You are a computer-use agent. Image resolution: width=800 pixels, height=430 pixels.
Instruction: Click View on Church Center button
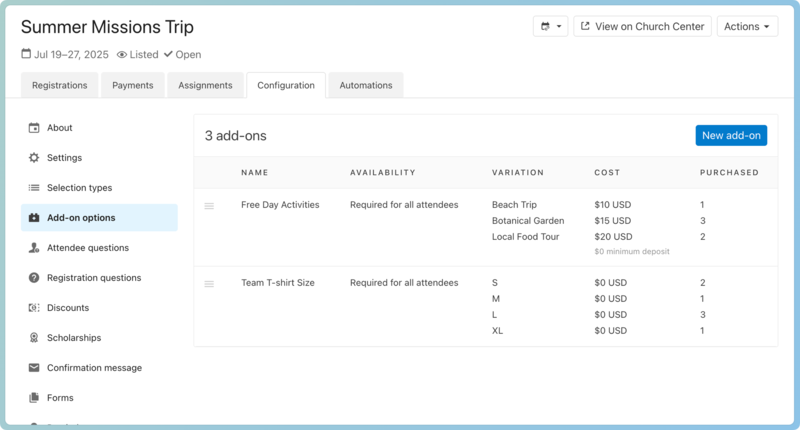point(642,27)
